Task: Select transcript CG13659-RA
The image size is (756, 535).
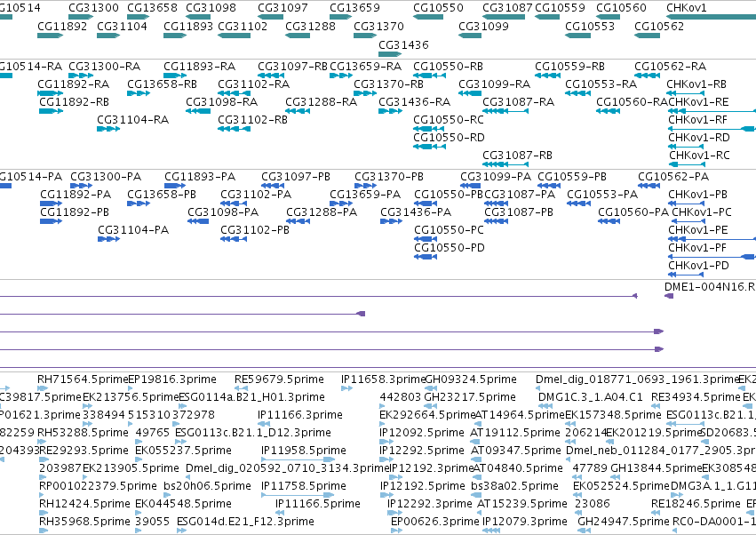Action: (365, 66)
